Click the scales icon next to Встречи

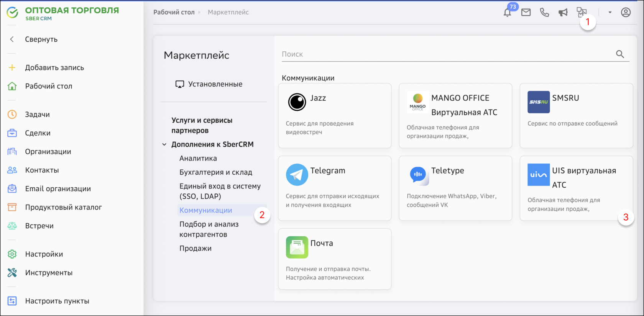click(12, 226)
